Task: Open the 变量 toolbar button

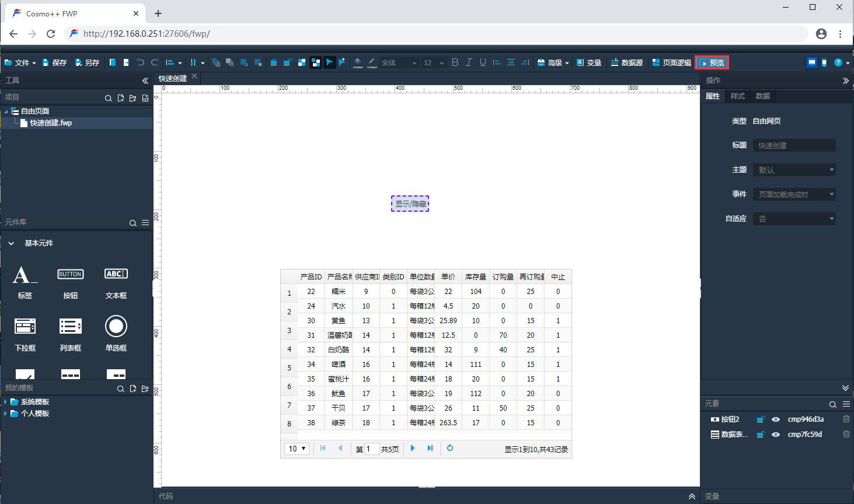Action: [589, 62]
